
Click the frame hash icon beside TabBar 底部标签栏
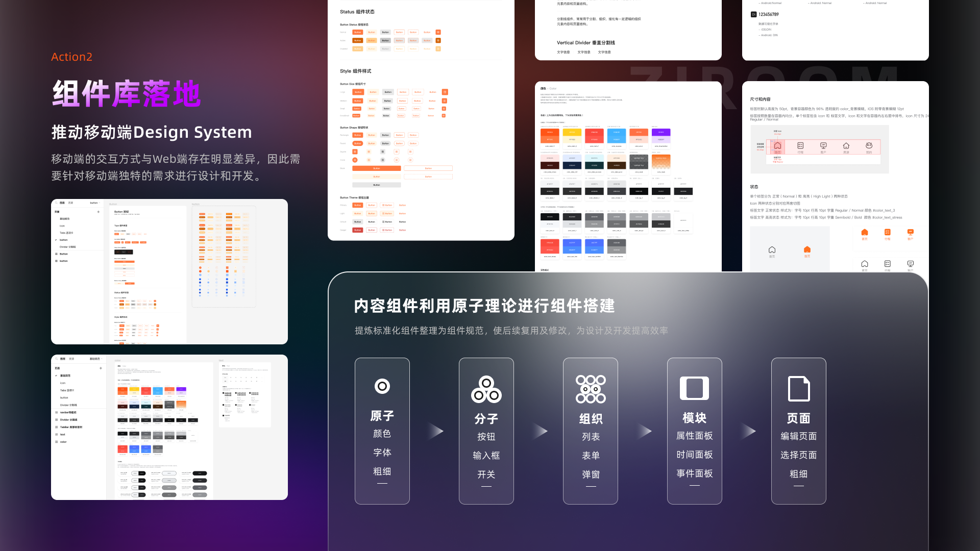coord(57,427)
